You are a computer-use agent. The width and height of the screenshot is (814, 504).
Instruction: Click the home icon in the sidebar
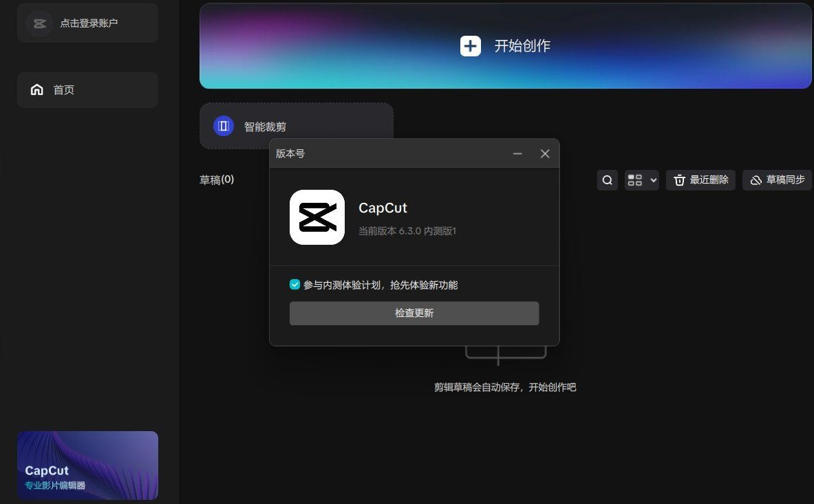coord(37,89)
